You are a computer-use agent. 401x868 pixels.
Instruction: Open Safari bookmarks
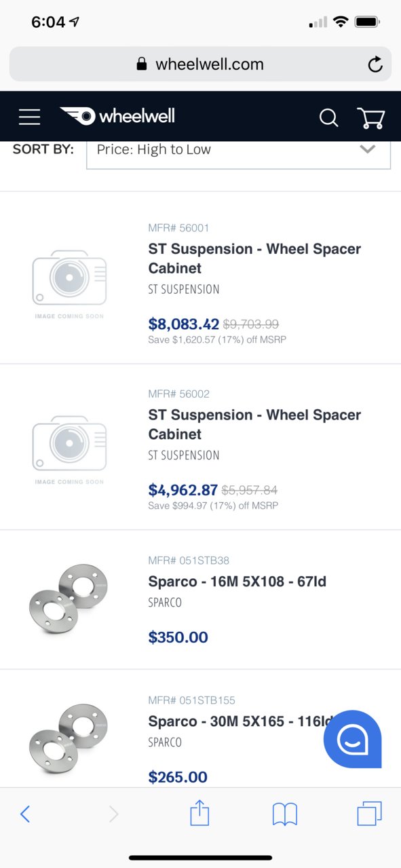(285, 814)
